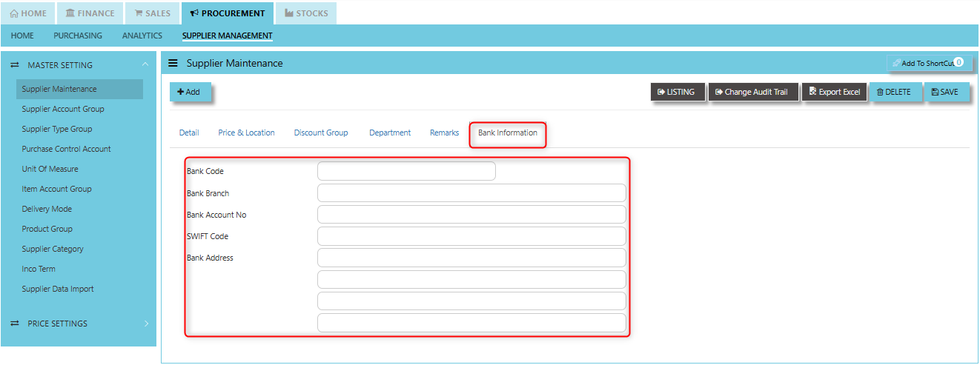The image size is (980, 365).
Task: Click the Bank Code input field
Action: click(406, 171)
